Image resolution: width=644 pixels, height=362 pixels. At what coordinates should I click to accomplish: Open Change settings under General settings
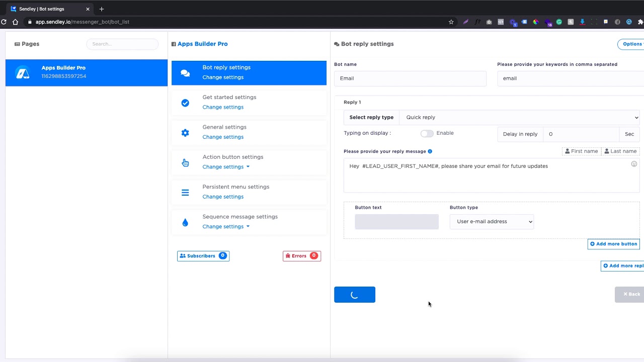coord(223,137)
